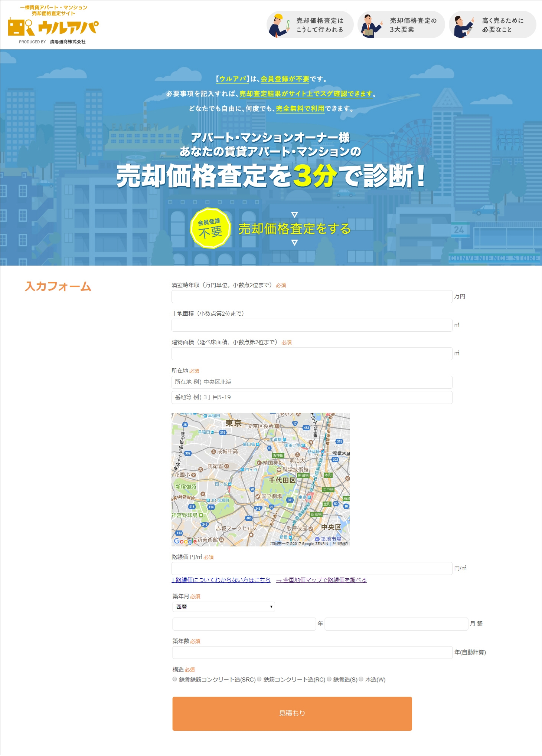Focus the 築年月 month input field
Screen dimensions: 542x756
396,624
